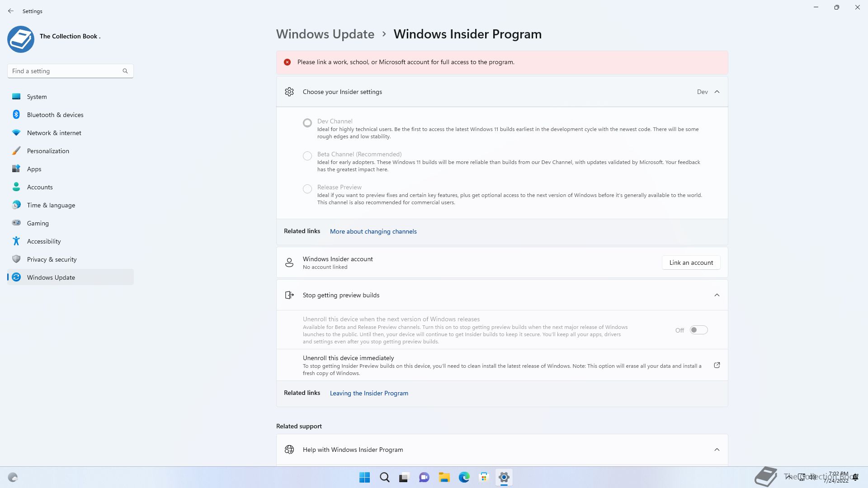Open Microsoft Store on taskbar

[484, 477]
